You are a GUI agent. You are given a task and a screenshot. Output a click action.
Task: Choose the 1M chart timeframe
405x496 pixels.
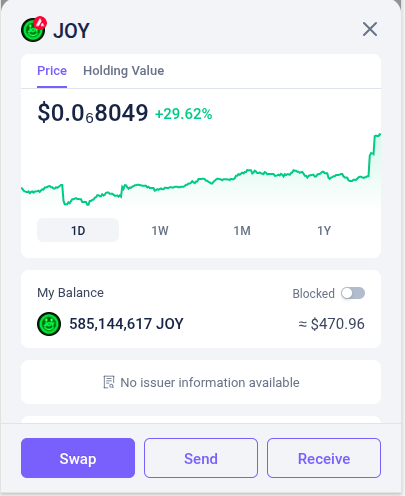(242, 230)
